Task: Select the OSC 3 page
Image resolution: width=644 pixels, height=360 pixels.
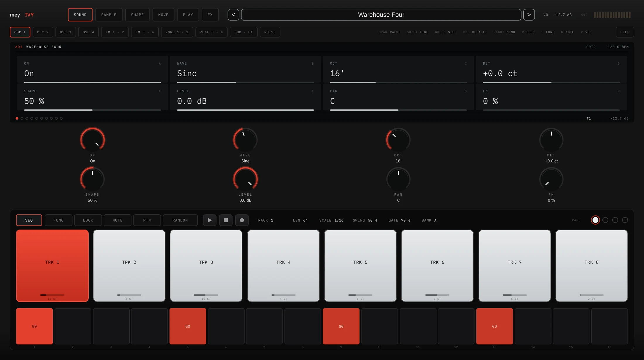Action: [66, 32]
